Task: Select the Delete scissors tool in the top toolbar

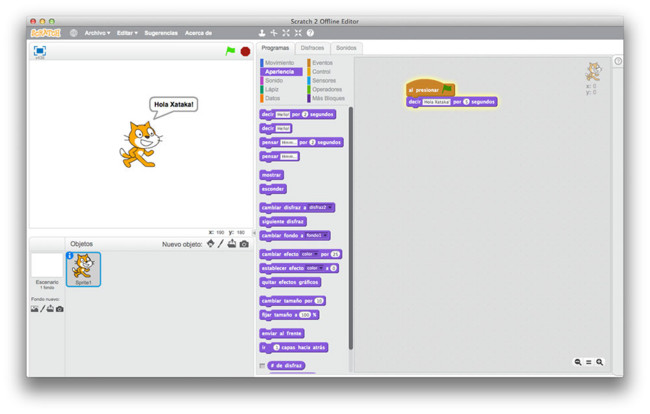Action: [x=274, y=33]
